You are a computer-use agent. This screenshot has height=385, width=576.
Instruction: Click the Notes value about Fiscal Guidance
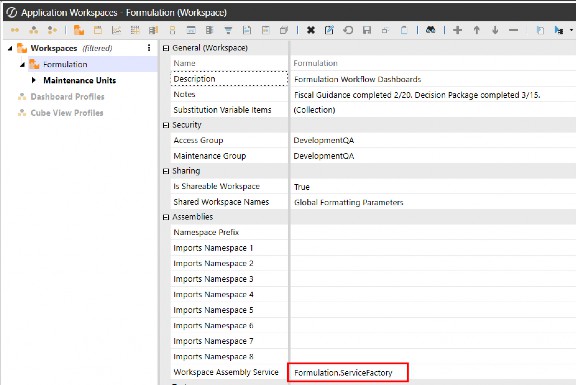pyautogui.click(x=433, y=95)
